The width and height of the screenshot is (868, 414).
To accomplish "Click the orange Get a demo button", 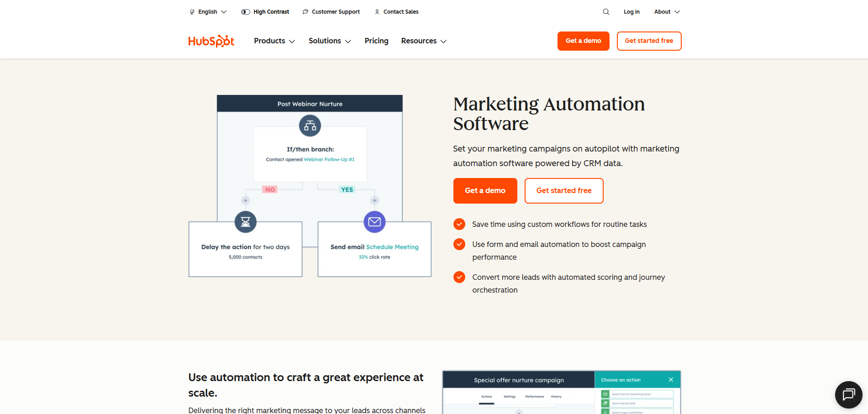I will click(x=485, y=190).
